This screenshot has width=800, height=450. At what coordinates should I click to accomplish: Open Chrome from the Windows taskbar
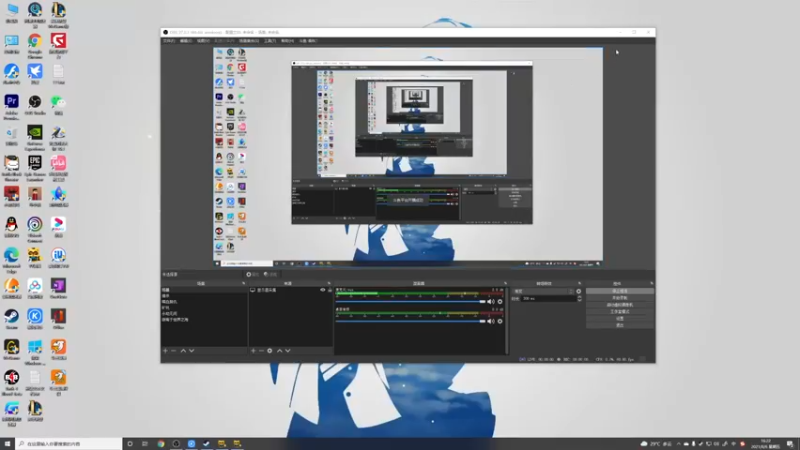pyautogui.click(x=161, y=444)
